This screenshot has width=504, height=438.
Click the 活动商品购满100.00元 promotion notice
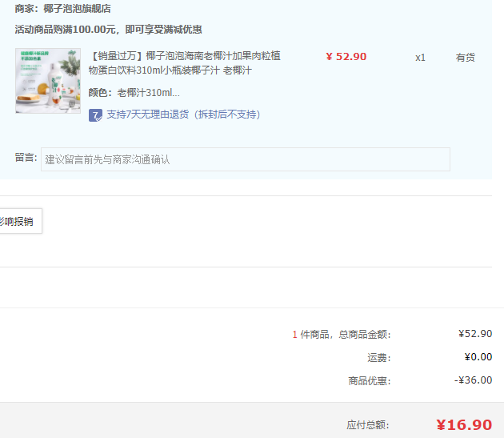click(x=108, y=30)
